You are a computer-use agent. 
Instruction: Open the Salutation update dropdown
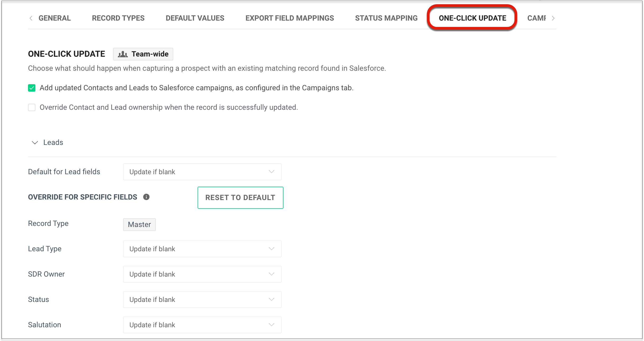(202, 325)
